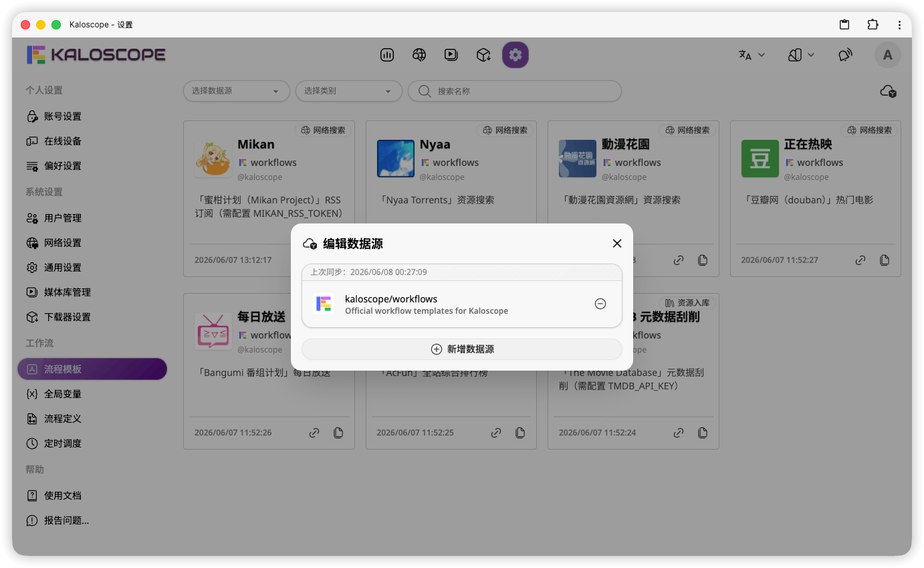Click 网络搜索 tag on Nyaa card
The width and height of the screenshot is (924, 568).
click(x=506, y=130)
